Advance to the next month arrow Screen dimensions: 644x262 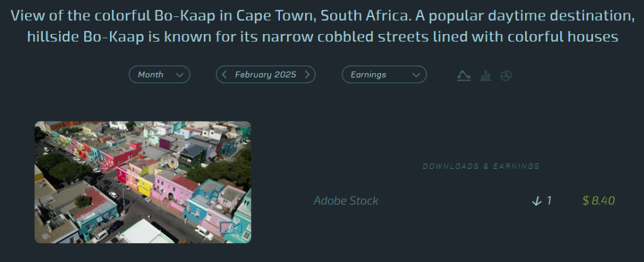307,75
